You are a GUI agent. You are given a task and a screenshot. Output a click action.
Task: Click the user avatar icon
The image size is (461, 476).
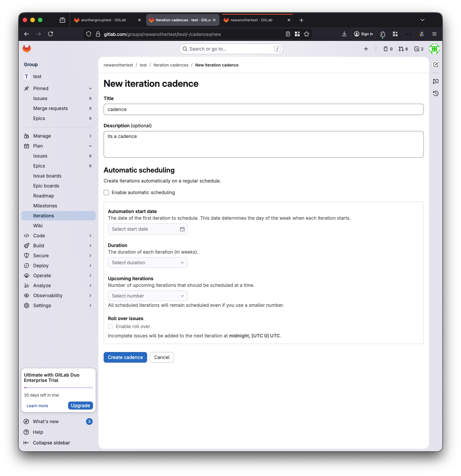point(434,49)
